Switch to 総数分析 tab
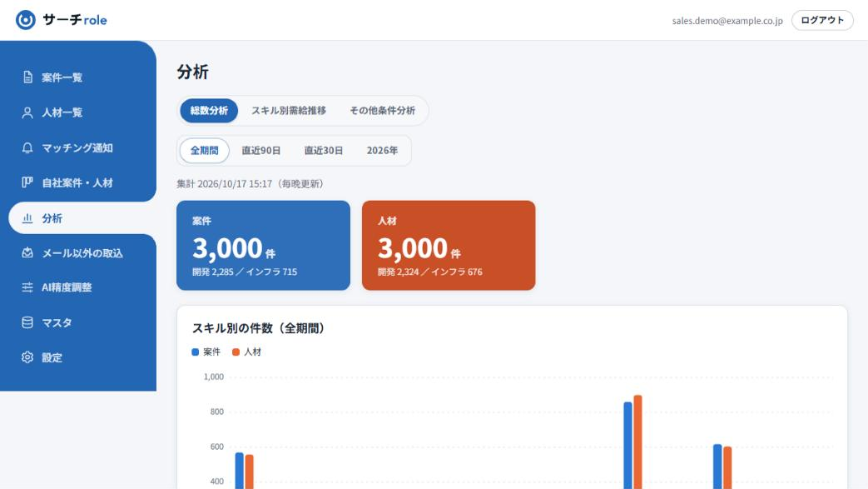Image resolution: width=868 pixels, height=489 pixels. [209, 110]
